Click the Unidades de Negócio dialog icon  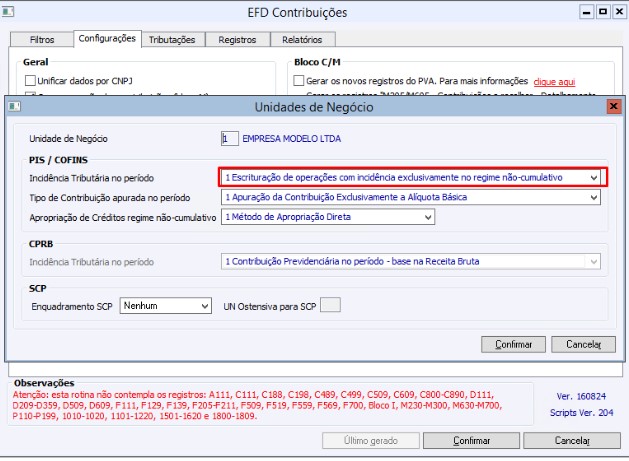[x=15, y=106]
